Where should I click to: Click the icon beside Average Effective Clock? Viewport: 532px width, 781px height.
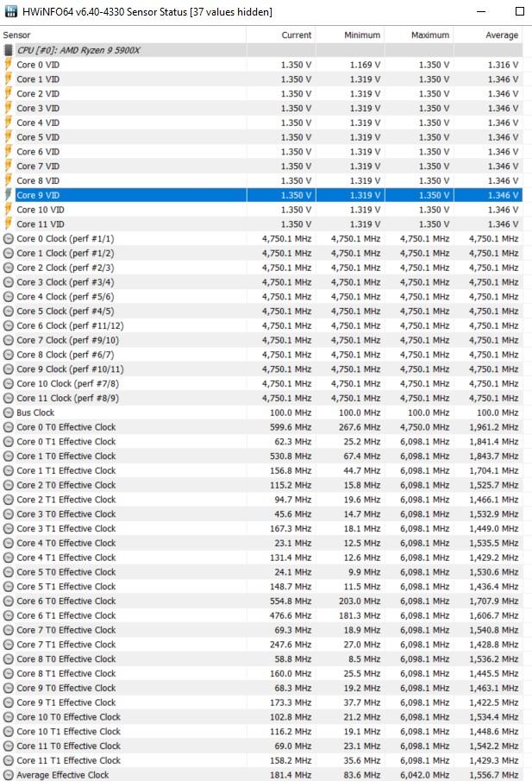tap(8, 774)
